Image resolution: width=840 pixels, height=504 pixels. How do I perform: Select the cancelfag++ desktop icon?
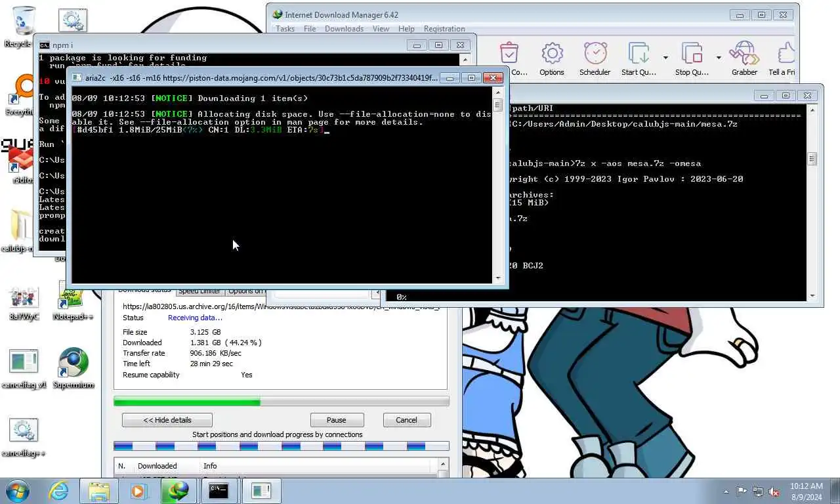click(24, 438)
